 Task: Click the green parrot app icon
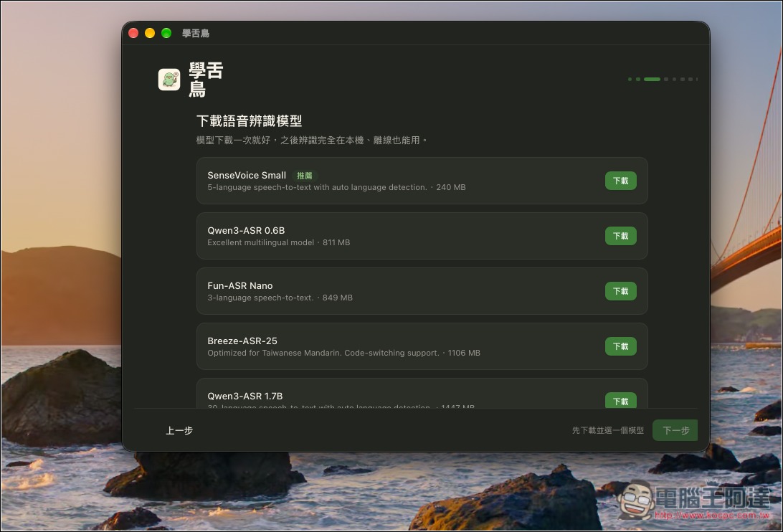coord(169,80)
